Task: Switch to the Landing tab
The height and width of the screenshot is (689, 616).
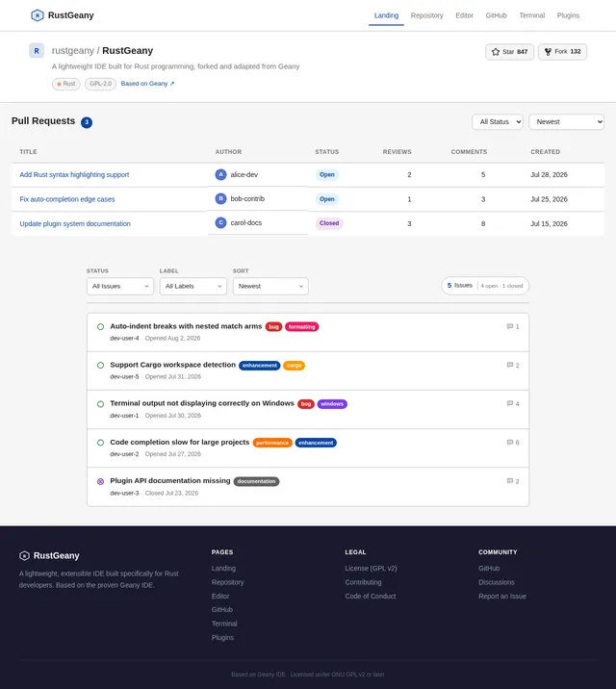Action: click(386, 15)
